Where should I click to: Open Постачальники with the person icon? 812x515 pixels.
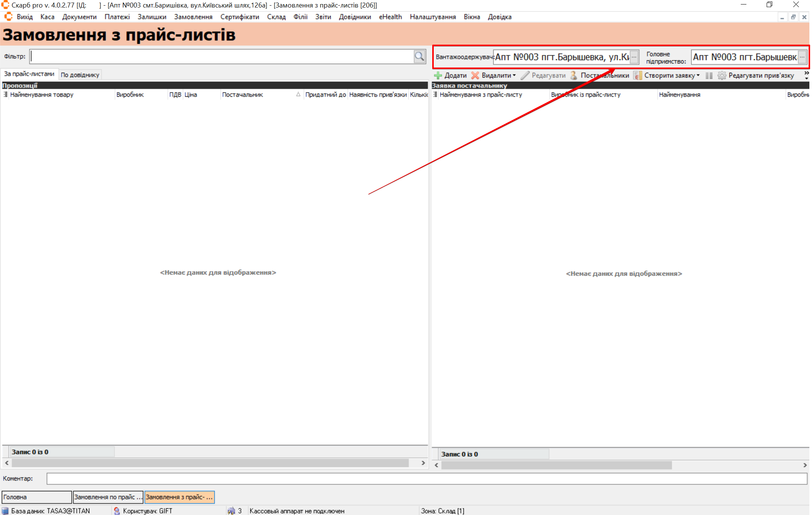574,75
